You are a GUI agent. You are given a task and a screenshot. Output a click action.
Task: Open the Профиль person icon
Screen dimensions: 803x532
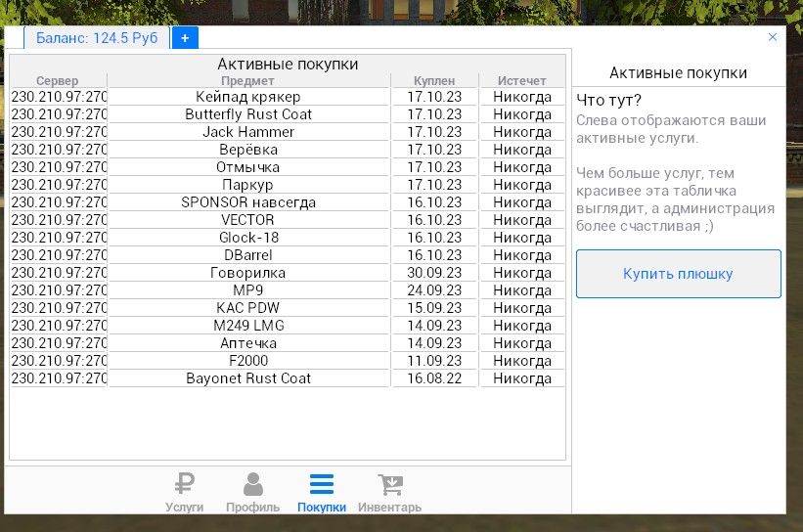tap(253, 484)
